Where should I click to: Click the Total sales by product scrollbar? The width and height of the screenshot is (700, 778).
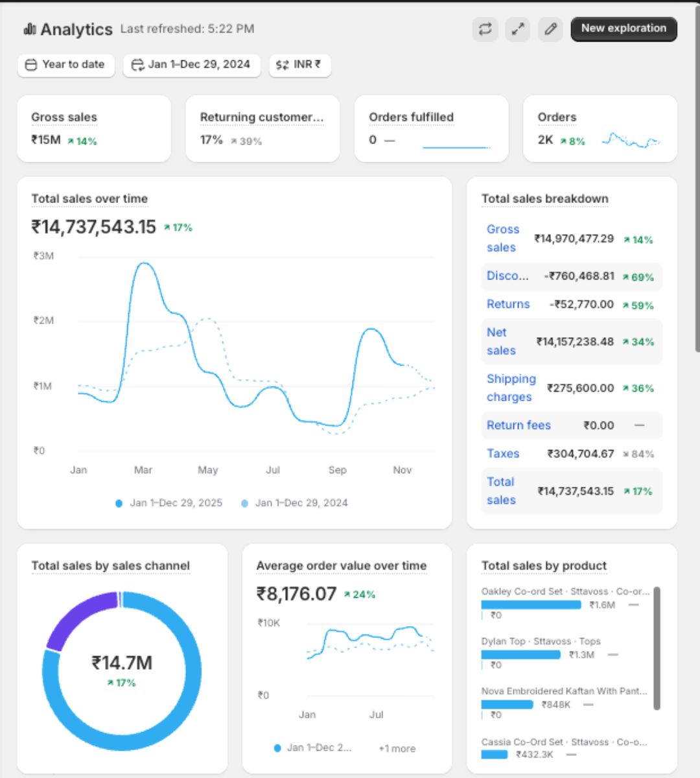click(x=657, y=648)
